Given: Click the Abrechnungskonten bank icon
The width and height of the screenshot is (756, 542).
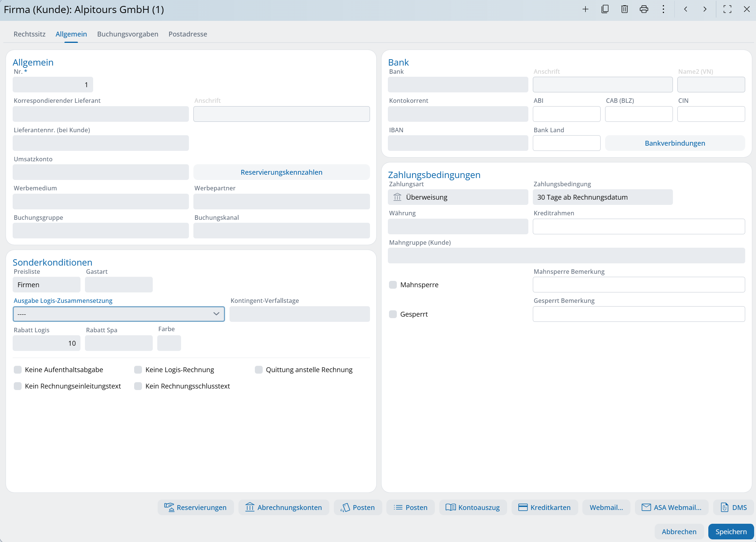Looking at the screenshot, I should [x=250, y=507].
